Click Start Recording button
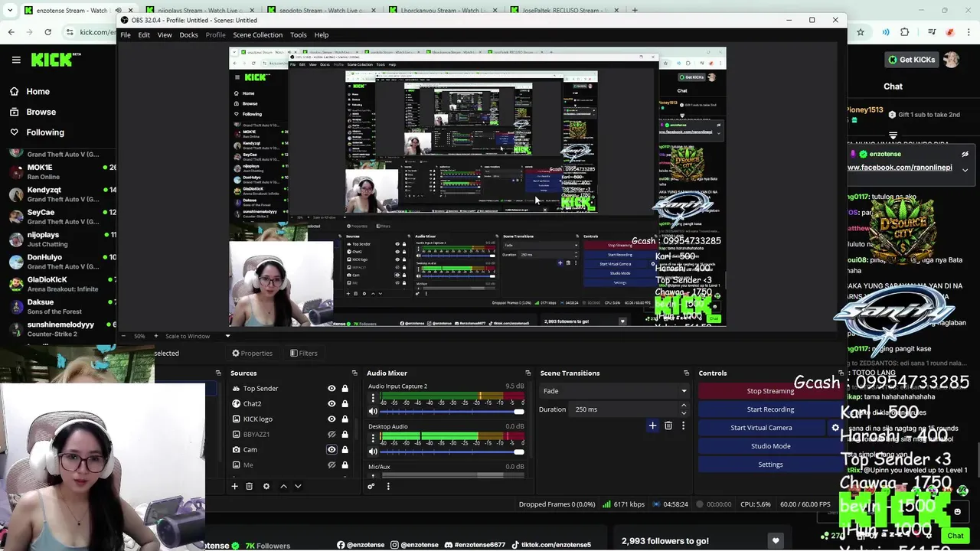Screen dimensions: 980x551 (x=770, y=409)
